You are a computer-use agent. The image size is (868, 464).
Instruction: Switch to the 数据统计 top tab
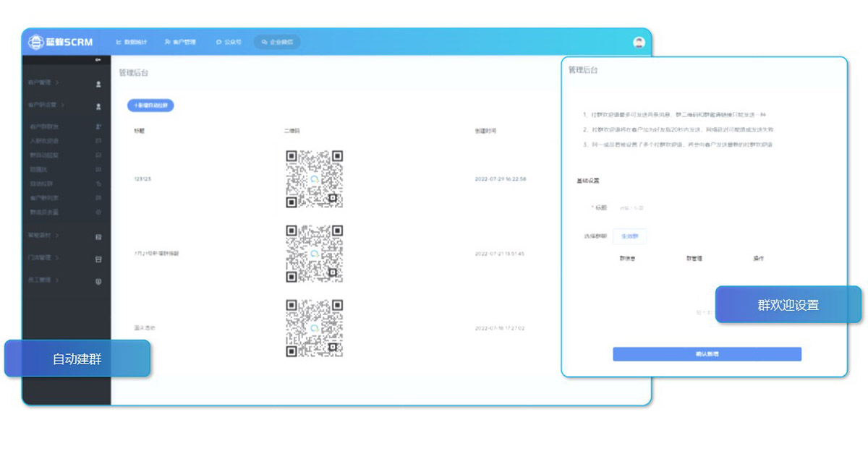(132, 42)
